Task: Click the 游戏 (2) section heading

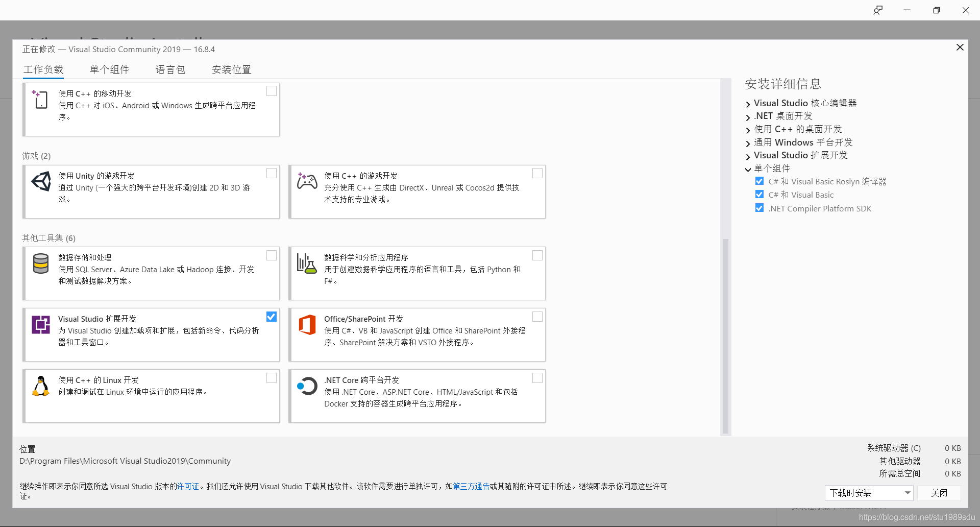Action: [36, 156]
